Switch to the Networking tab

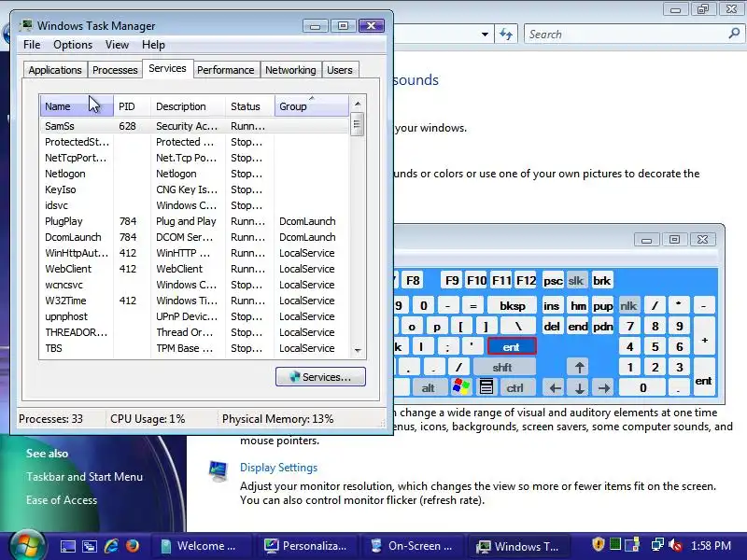[290, 70]
